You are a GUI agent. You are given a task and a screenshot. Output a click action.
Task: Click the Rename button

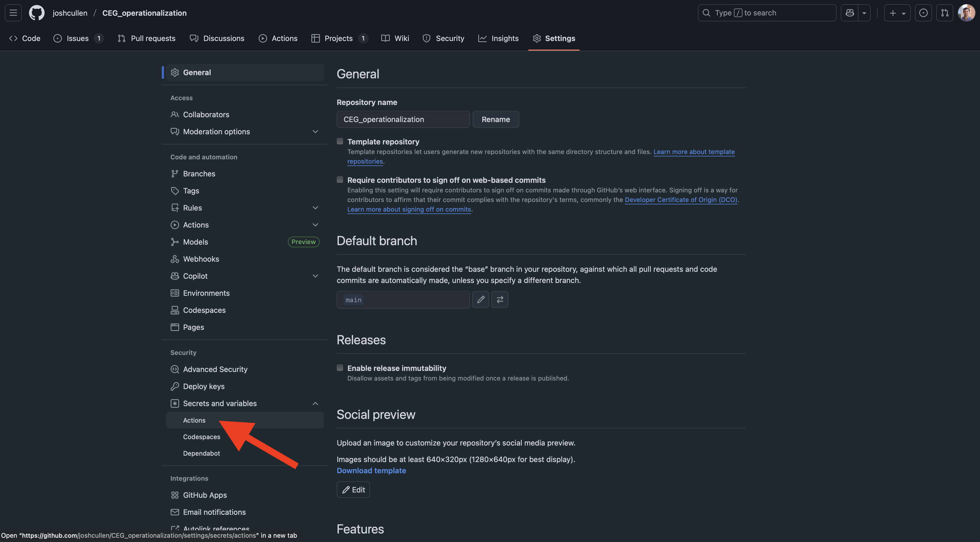(495, 119)
